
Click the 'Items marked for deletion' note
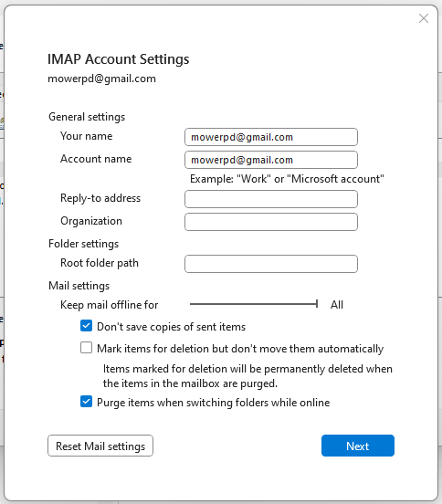pos(247,376)
